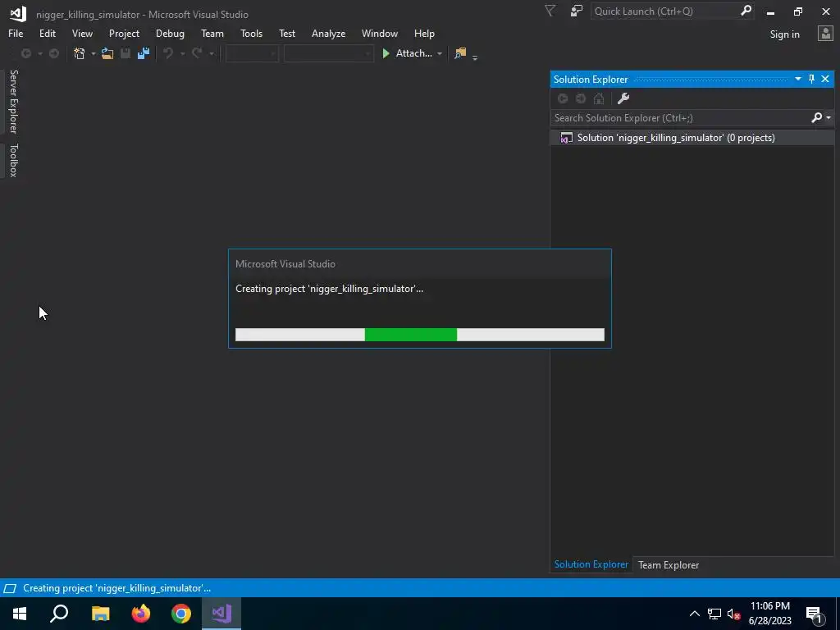Close the Solution Explorer panel

coord(825,79)
